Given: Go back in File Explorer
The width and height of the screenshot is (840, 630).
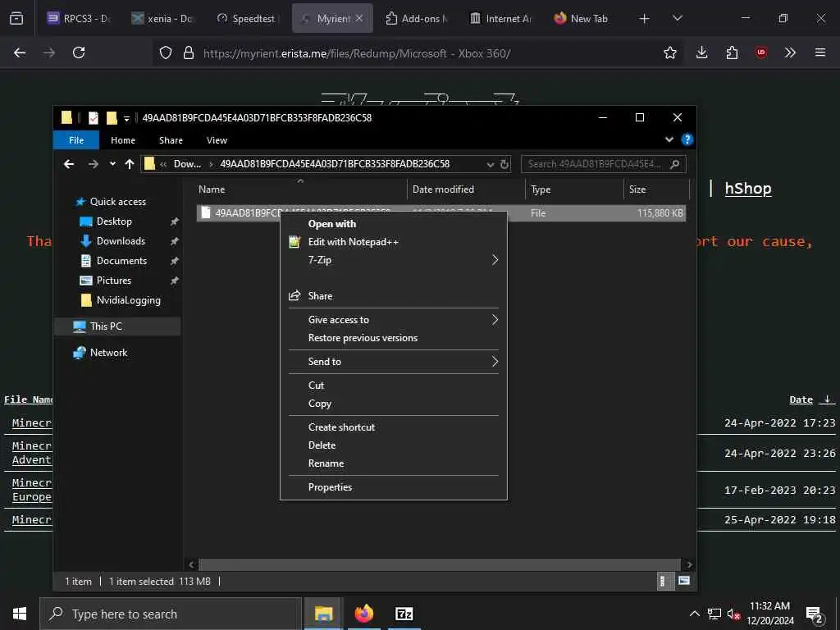Looking at the screenshot, I should pyautogui.click(x=69, y=164).
